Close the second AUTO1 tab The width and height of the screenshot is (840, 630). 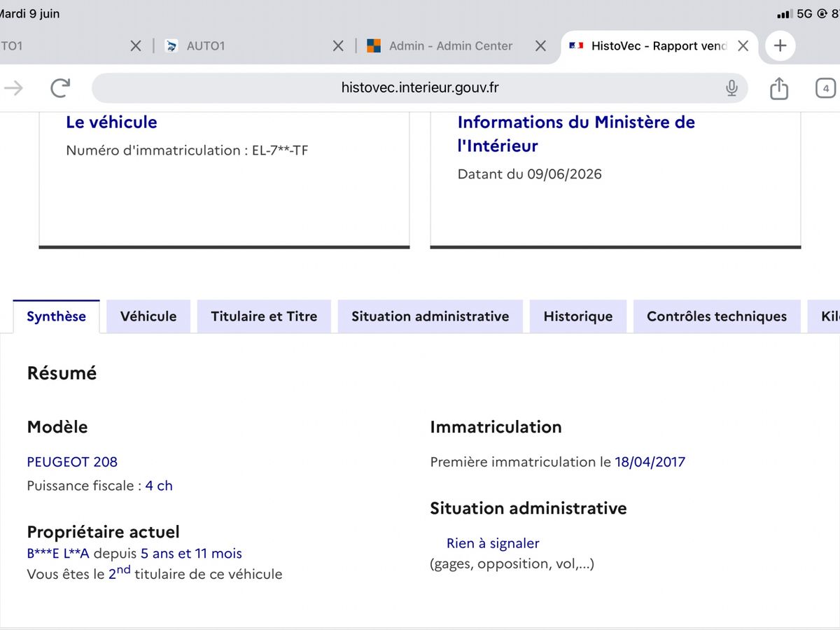tap(338, 46)
